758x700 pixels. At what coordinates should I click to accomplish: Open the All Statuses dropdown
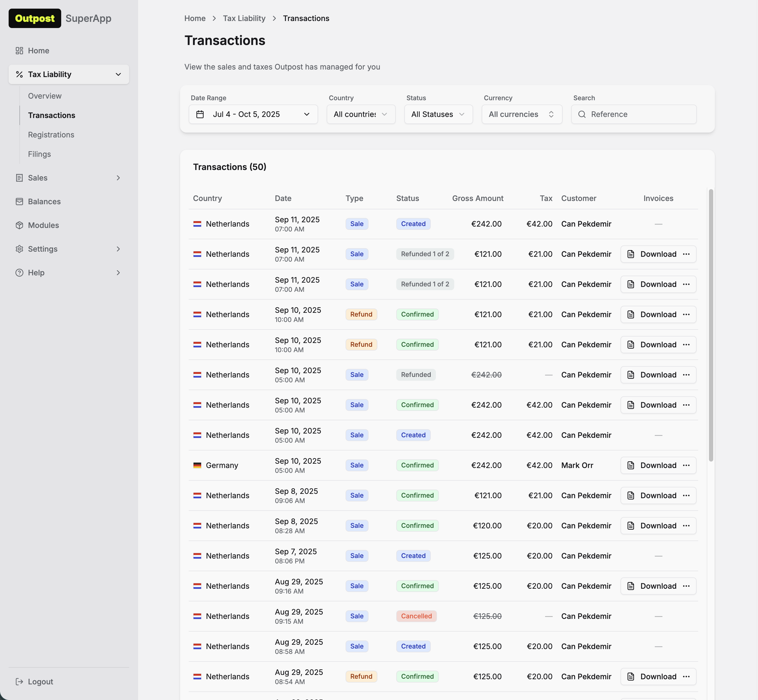[438, 115]
